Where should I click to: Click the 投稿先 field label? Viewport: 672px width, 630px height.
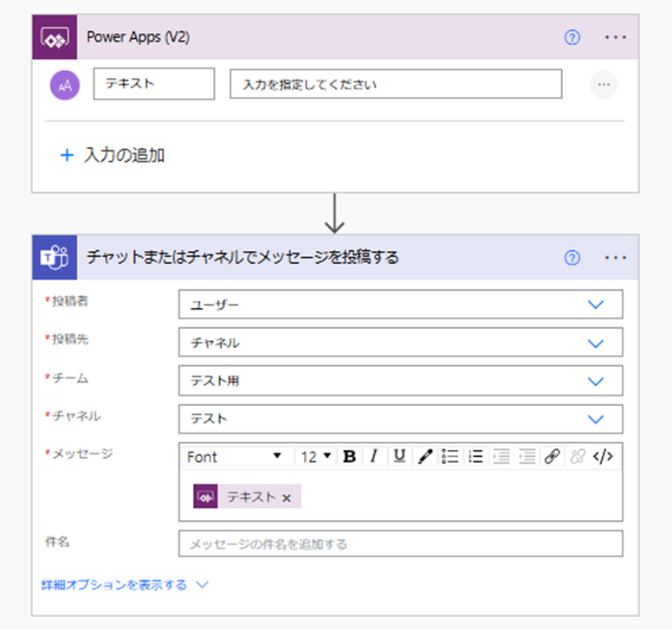(70, 339)
